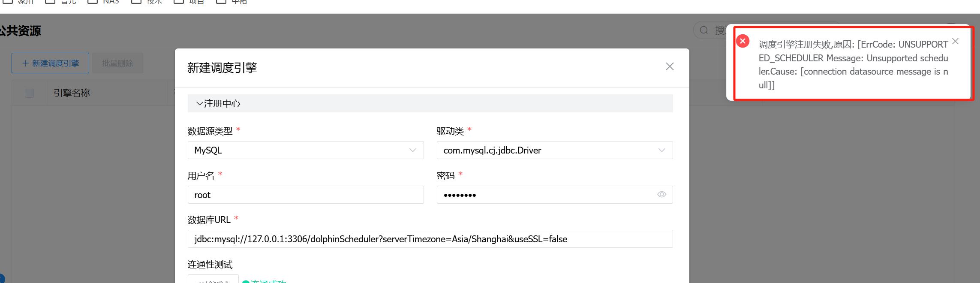Click inside the 密码 password field
Screen dimensions: 980x283
[x=544, y=195]
